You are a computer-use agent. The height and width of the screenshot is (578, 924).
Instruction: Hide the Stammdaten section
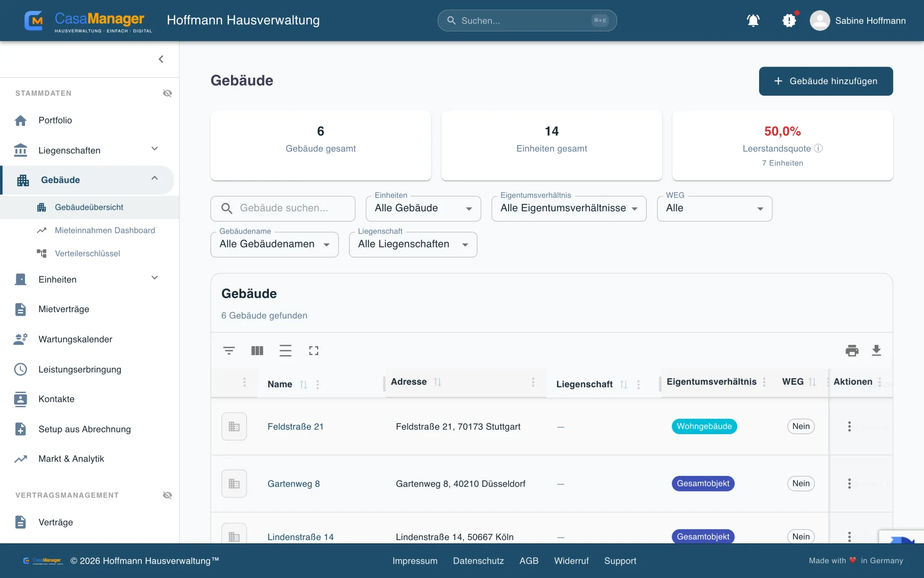(x=167, y=93)
